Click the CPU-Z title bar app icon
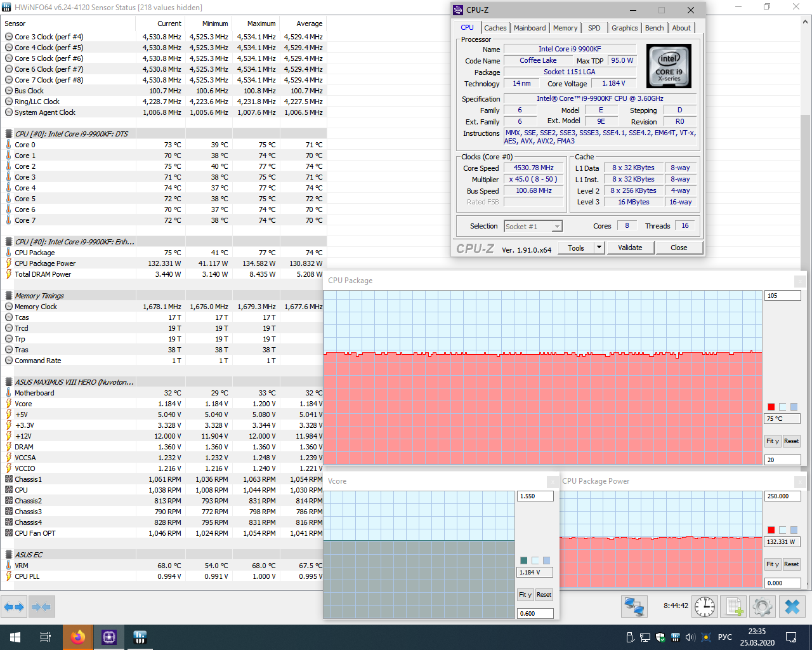This screenshot has width=812, height=650. click(x=458, y=10)
